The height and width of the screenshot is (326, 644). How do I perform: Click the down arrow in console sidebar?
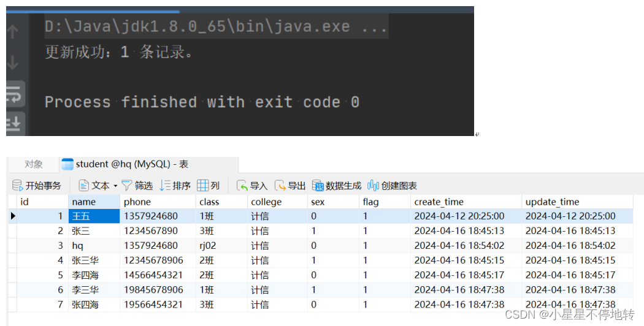coord(13,63)
